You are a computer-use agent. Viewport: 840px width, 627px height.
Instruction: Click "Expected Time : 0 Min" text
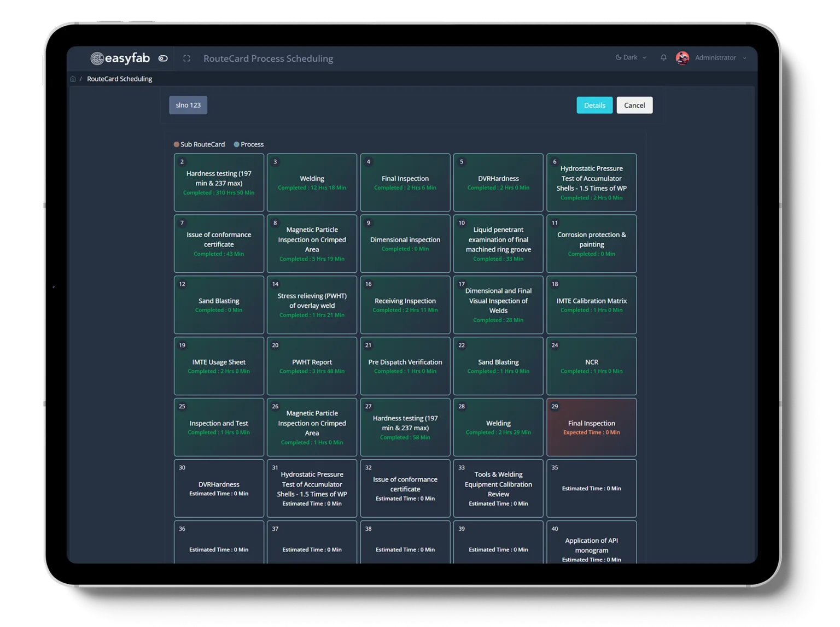click(592, 432)
